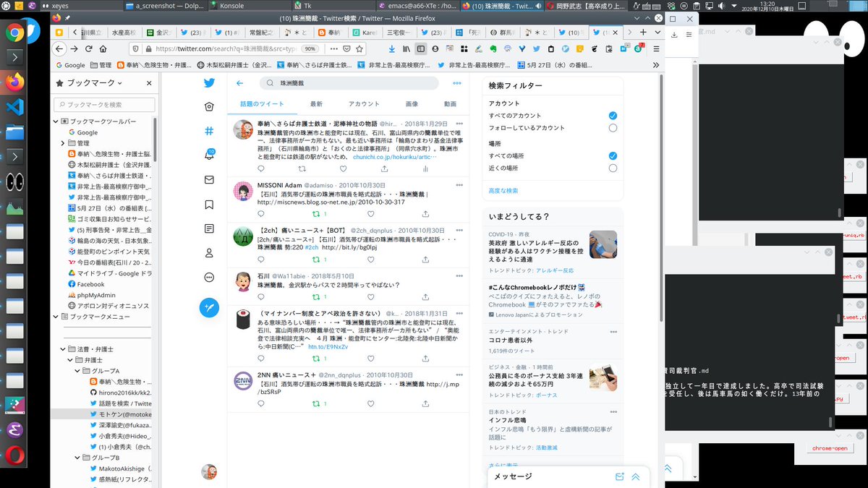Screen dimensions: 868x488
Task: Click the ブックマークを検索 search box
Action: (x=104, y=105)
